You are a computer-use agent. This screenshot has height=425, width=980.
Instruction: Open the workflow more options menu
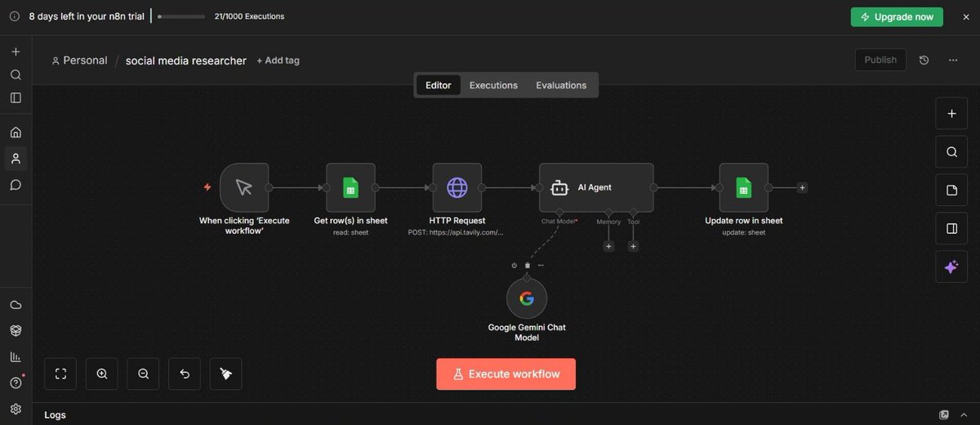click(x=953, y=60)
